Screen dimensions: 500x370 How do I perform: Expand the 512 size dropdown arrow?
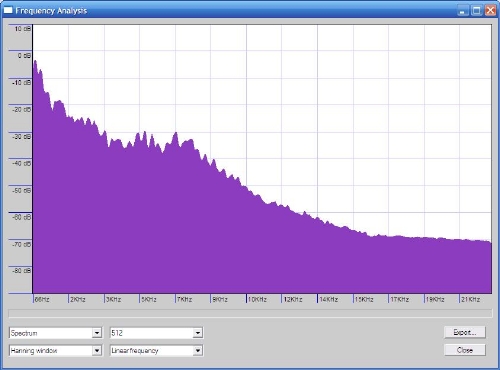[x=198, y=333]
